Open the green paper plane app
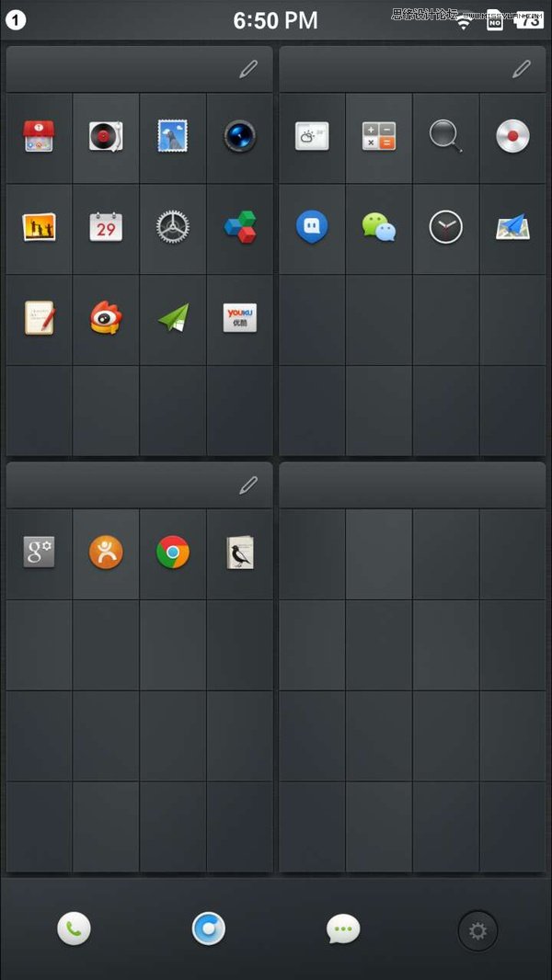This screenshot has width=552, height=980. click(x=173, y=317)
